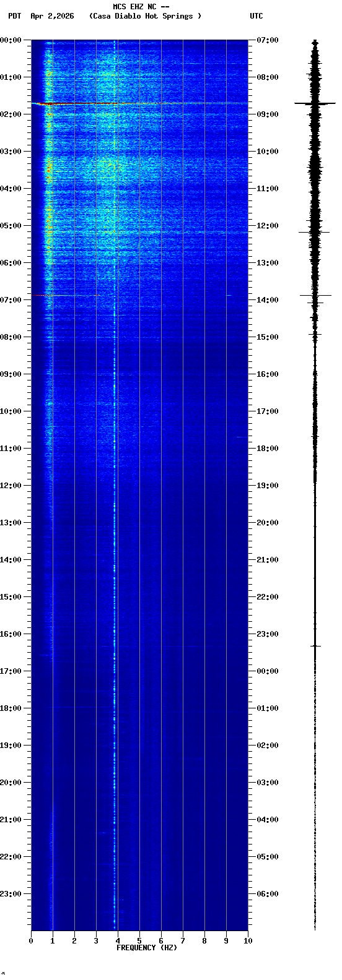This screenshot has width=342, height=980.
Task: Click the '20:00' PDT time label
Action: coord(11,783)
